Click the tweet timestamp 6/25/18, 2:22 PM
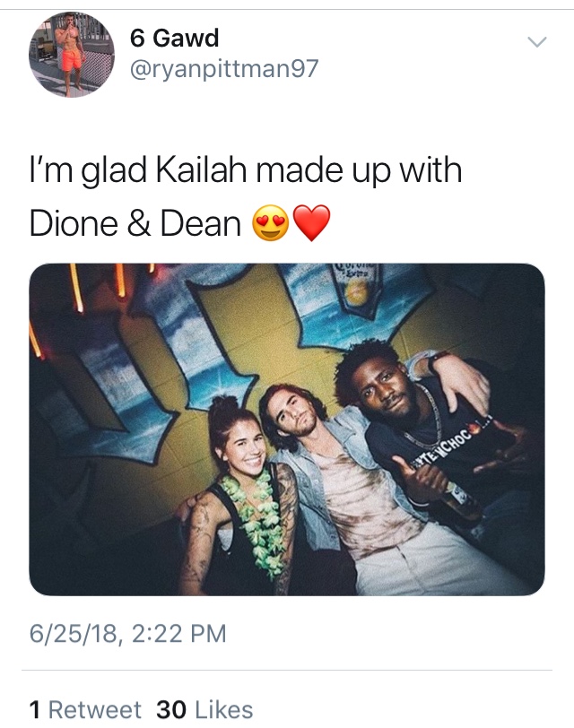574x728 pixels. tap(128, 633)
